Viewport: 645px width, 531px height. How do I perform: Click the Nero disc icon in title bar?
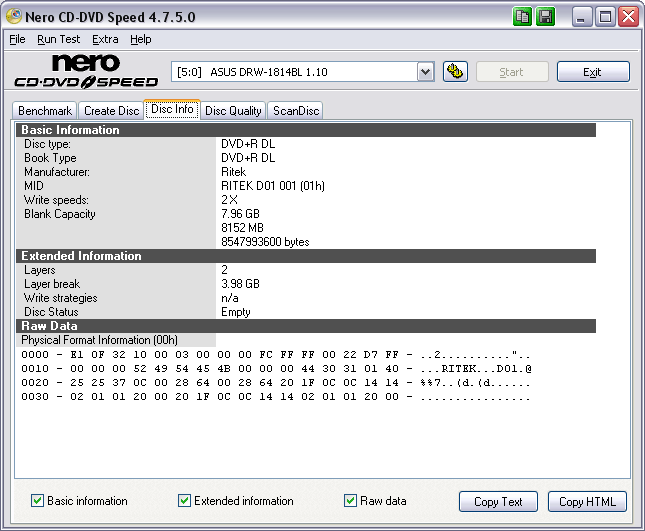(x=14, y=16)
